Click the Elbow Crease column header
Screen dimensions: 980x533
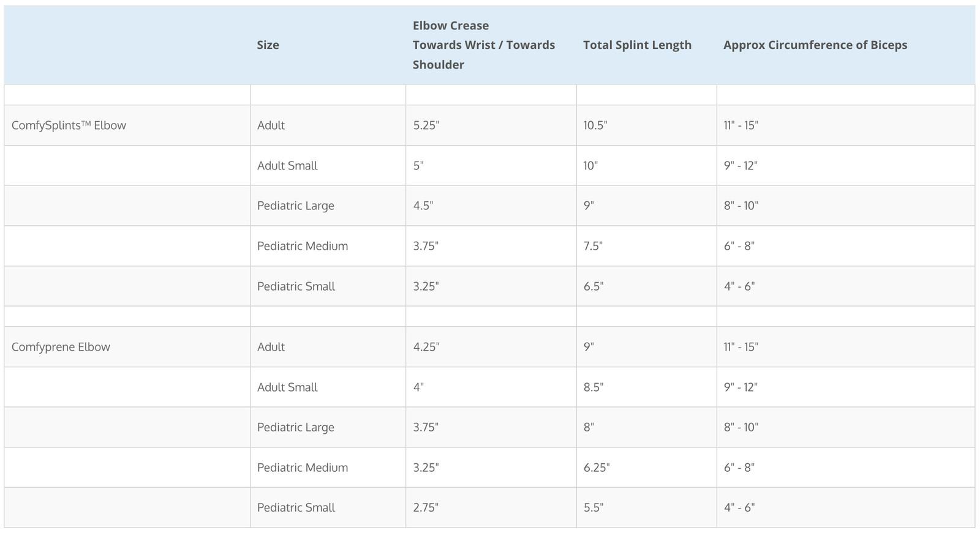pyautogui.click(x=484, y=45)
